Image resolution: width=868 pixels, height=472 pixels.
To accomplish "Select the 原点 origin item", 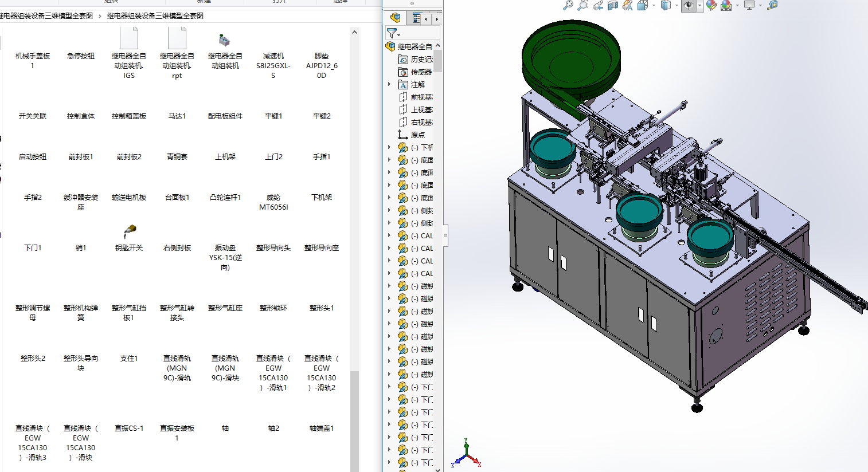I will coord(412,135).
